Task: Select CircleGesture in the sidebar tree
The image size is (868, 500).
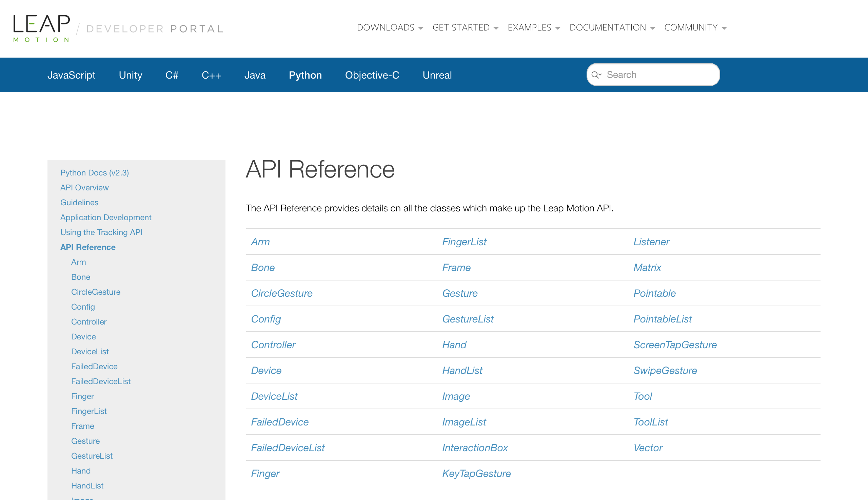Action: pyautogui.click(x=96, y=292)
